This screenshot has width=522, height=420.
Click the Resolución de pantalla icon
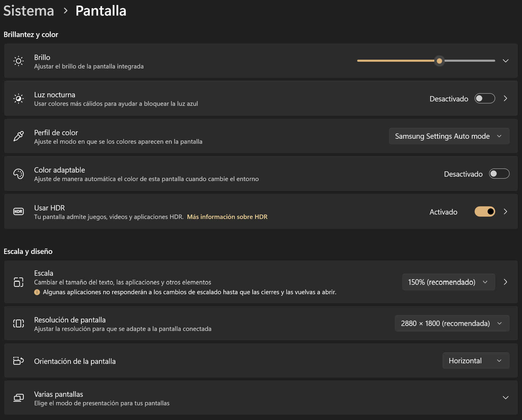coord(19,323)
